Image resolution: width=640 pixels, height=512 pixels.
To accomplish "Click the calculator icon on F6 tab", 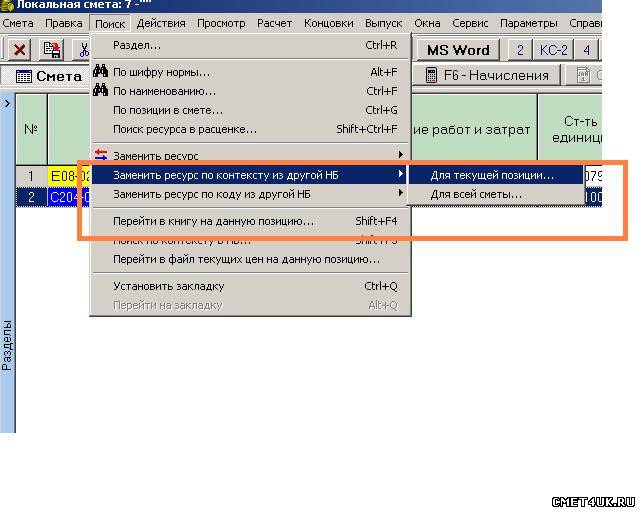I will click(431, 75).
